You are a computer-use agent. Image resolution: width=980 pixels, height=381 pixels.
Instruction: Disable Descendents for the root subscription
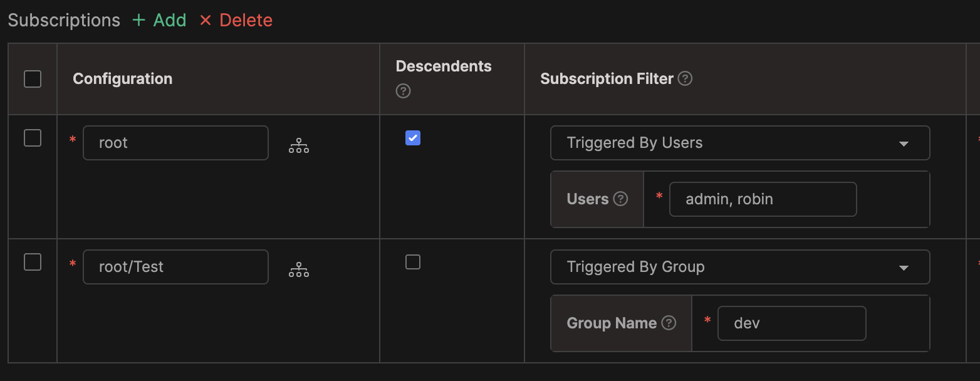pyautogui.click(x=412, y=138)
